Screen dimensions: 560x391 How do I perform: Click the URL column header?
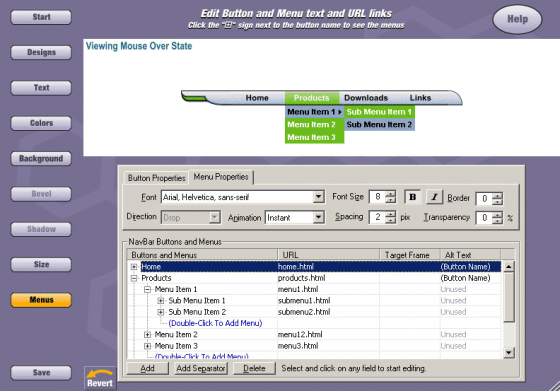[x=328, y=255]
